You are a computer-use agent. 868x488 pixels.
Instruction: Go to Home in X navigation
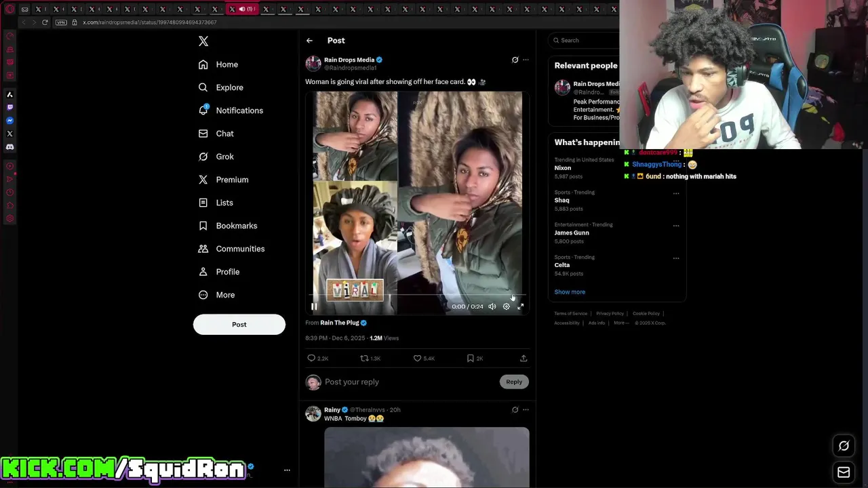pos(218,64)
